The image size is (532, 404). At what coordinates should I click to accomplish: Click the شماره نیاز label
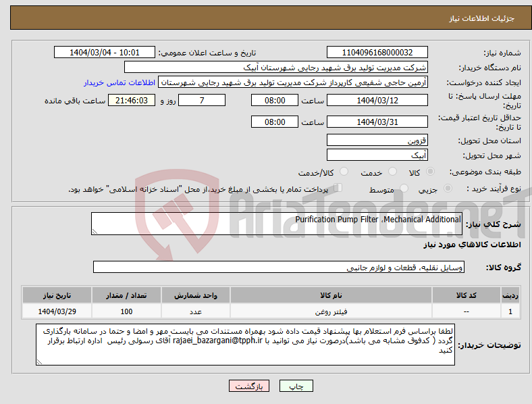tap(502, 53)
